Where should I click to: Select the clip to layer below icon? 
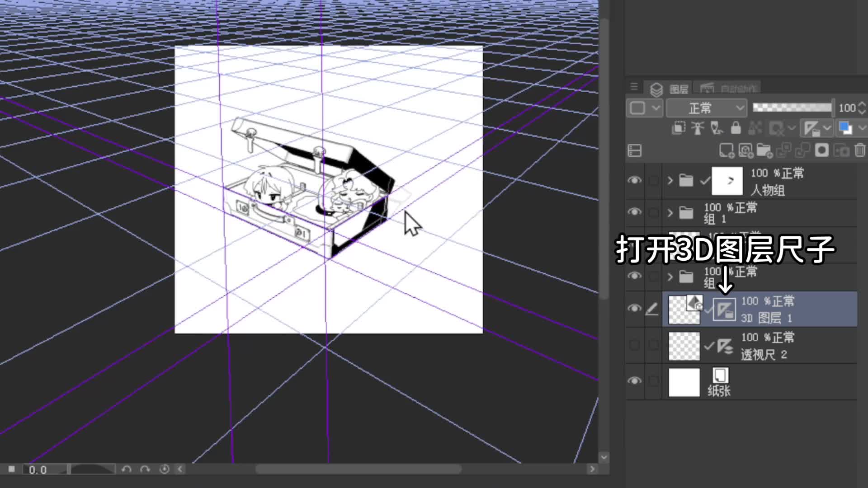pos(679,128)
